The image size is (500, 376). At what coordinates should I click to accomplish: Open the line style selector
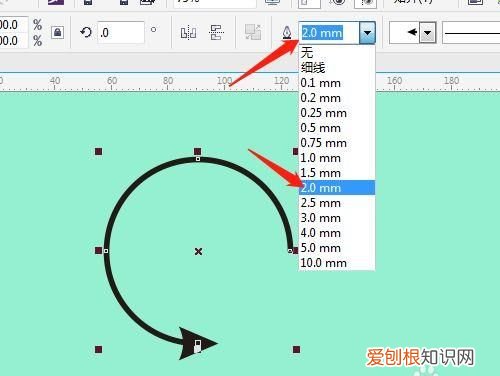(471, 33)
